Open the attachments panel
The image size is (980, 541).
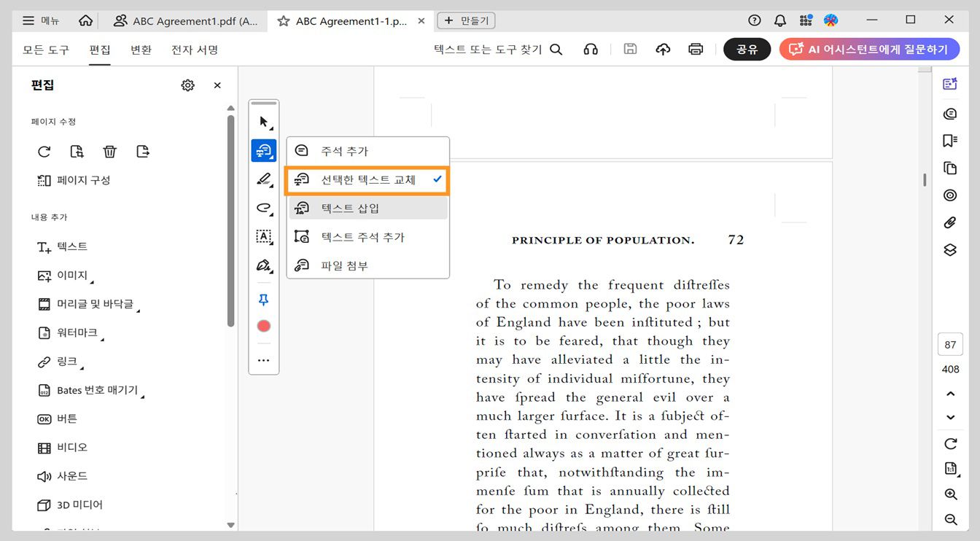949,222
